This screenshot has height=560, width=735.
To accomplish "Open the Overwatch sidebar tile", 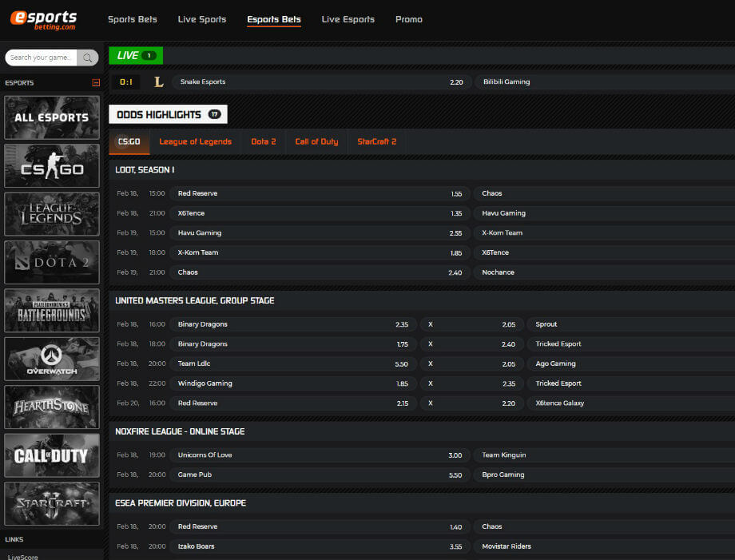I will tap(52, 359).
